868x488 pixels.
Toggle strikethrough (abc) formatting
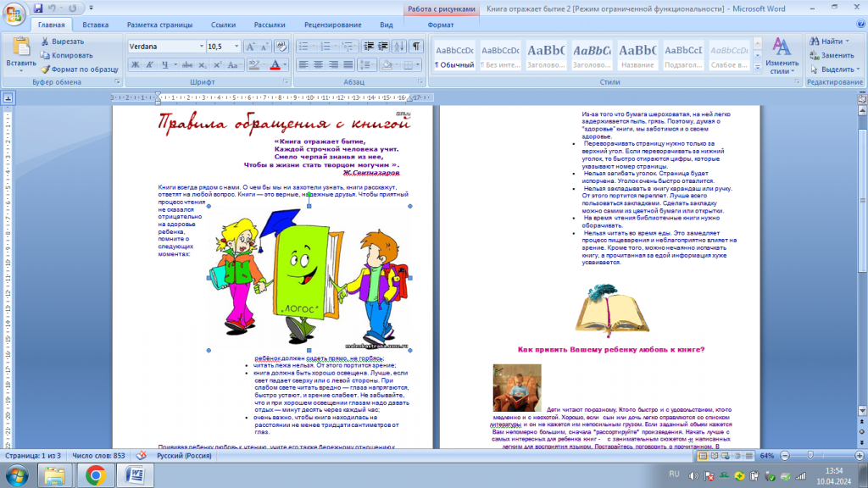pyautogui.click(x=187, y=65)
